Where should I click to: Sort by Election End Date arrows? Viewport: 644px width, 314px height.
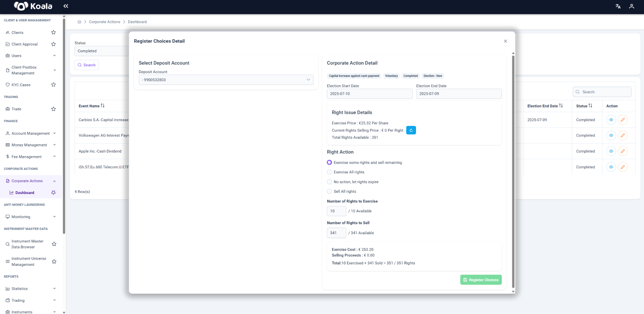click(x=561, y=106)
